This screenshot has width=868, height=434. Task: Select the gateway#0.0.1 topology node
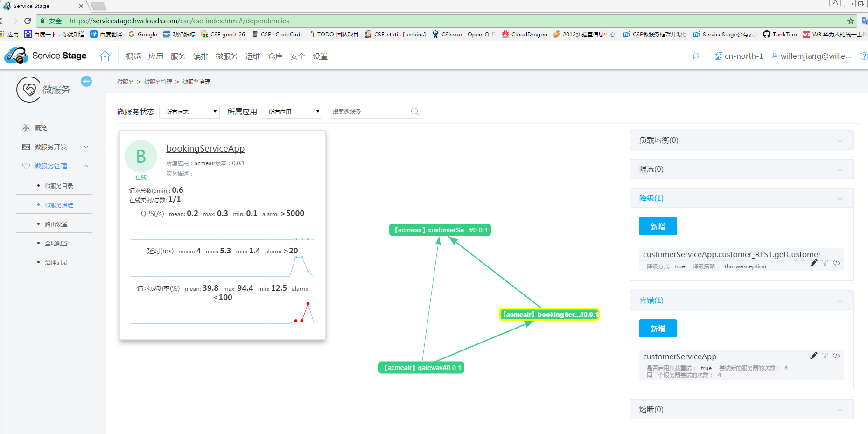421,368
